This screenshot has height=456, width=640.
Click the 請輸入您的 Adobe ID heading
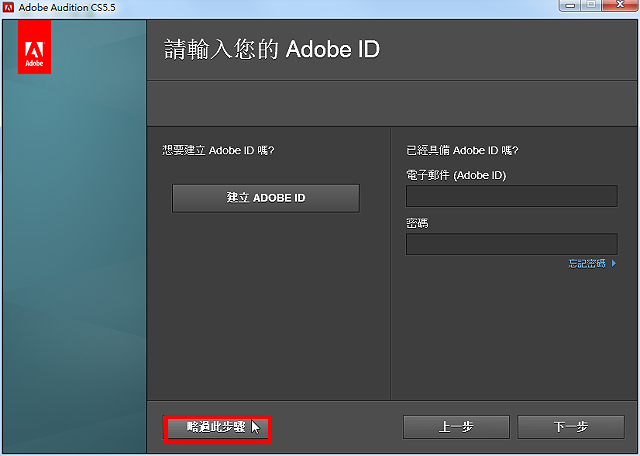click(272, 49)
